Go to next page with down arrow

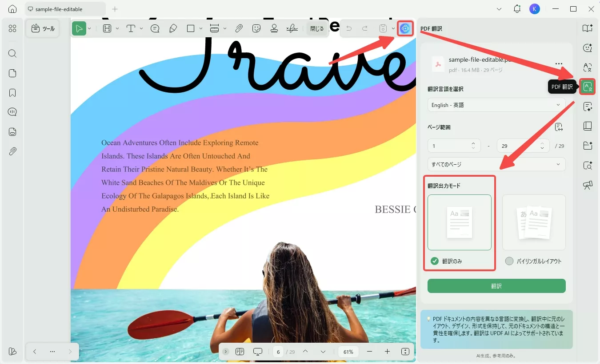pyautogui.click(x=323, y=352)
